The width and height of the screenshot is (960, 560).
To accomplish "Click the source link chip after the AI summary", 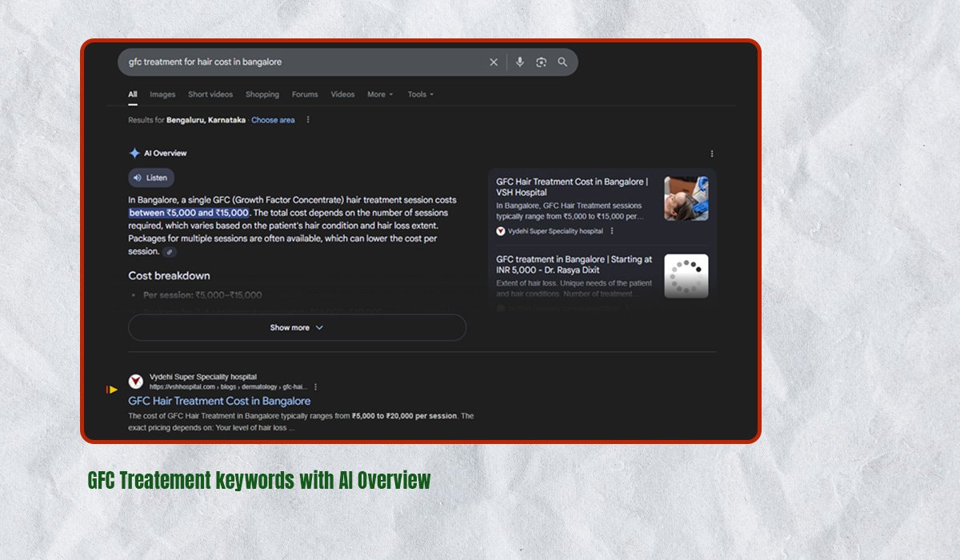I will [170, 252].
